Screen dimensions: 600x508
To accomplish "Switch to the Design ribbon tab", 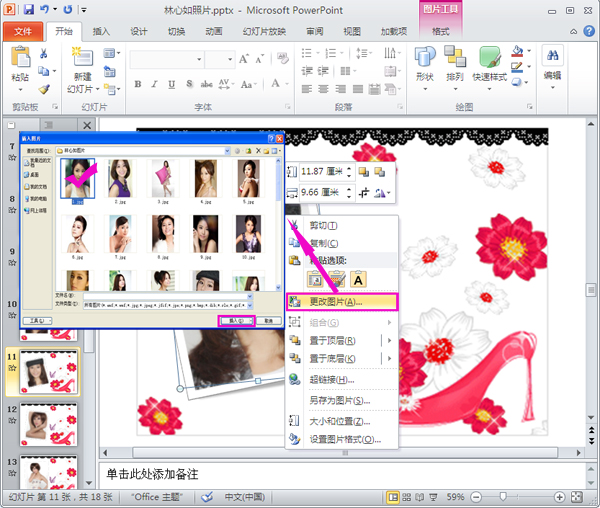I will click(139, 31).
